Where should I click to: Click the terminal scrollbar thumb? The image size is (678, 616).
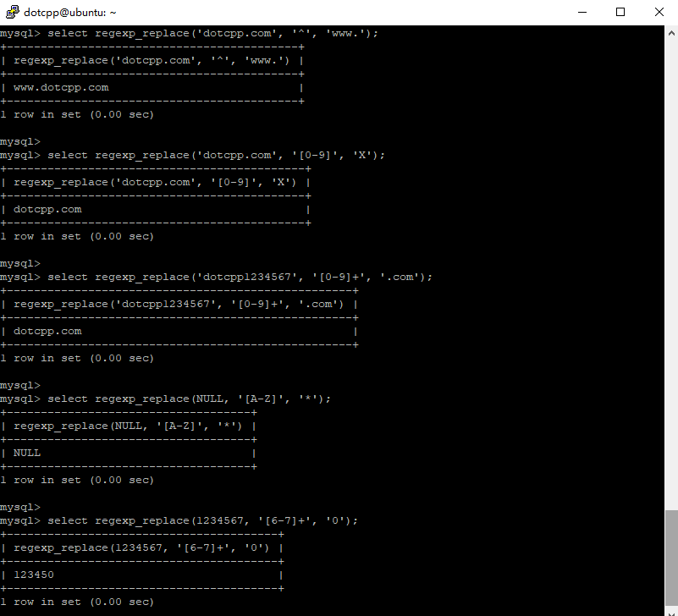click(671, 557)
